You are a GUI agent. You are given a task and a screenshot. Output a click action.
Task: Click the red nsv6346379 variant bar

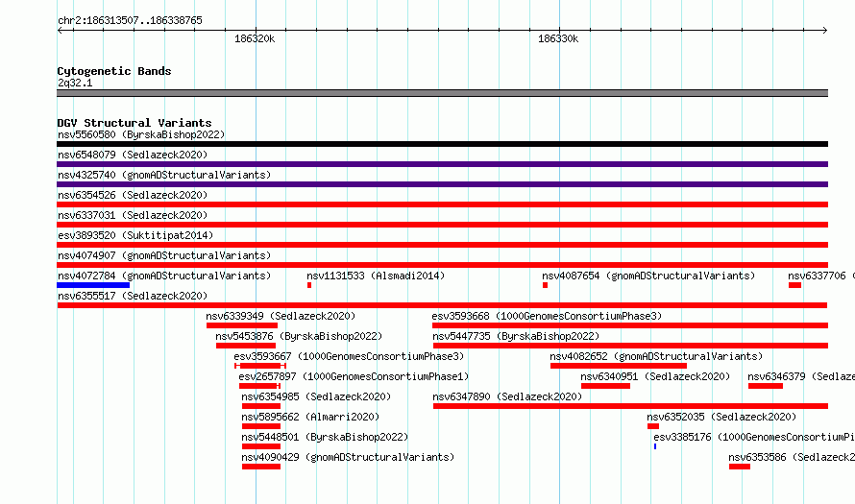tap(766, 386)
